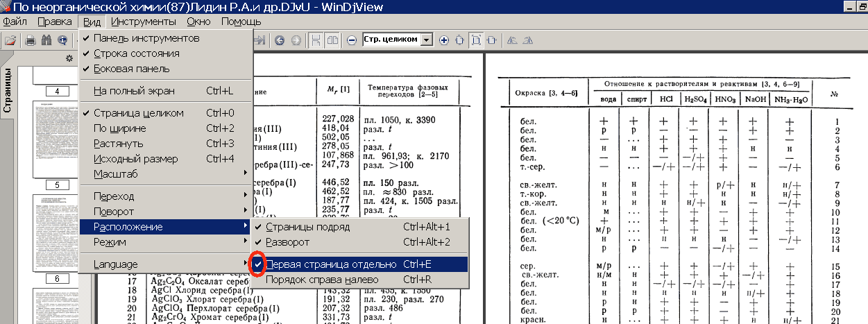Click the Print toolbar icon

[x=31, y=40]
